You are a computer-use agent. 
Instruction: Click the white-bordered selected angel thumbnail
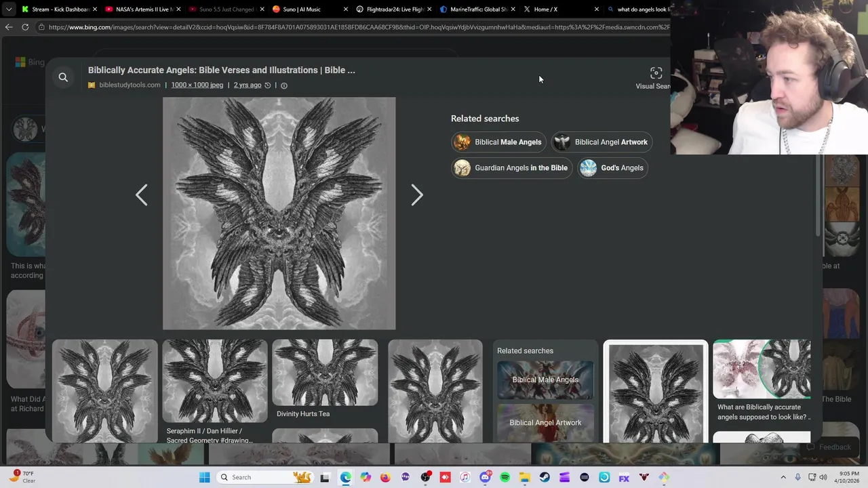(x=656, y=391)
